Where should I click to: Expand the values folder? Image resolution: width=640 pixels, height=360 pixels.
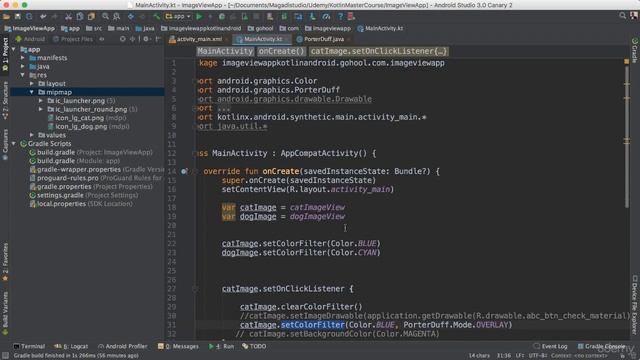(32, 135)
